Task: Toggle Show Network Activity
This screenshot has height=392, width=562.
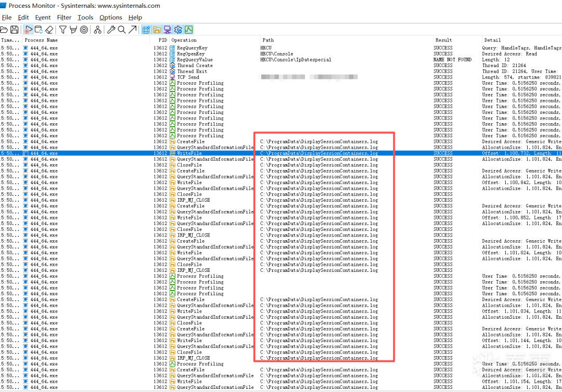Action: (167, 30)
